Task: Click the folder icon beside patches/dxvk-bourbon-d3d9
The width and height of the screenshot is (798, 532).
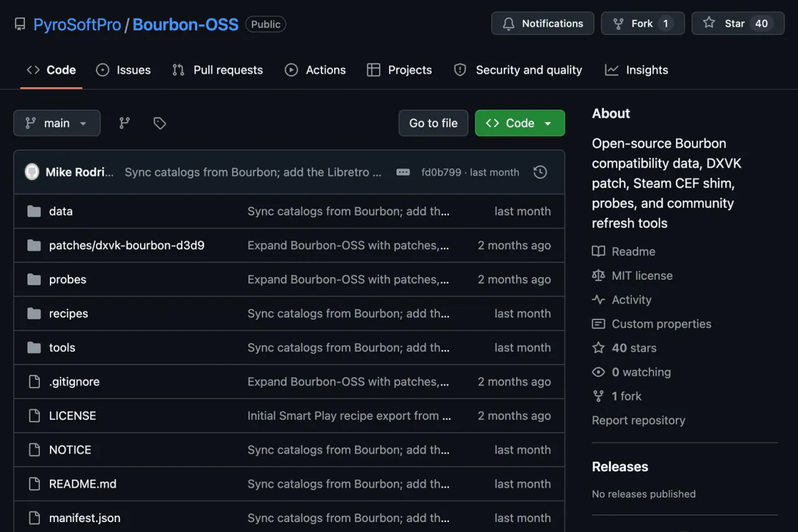Action: pyautogui.click(x=34, y=245)
